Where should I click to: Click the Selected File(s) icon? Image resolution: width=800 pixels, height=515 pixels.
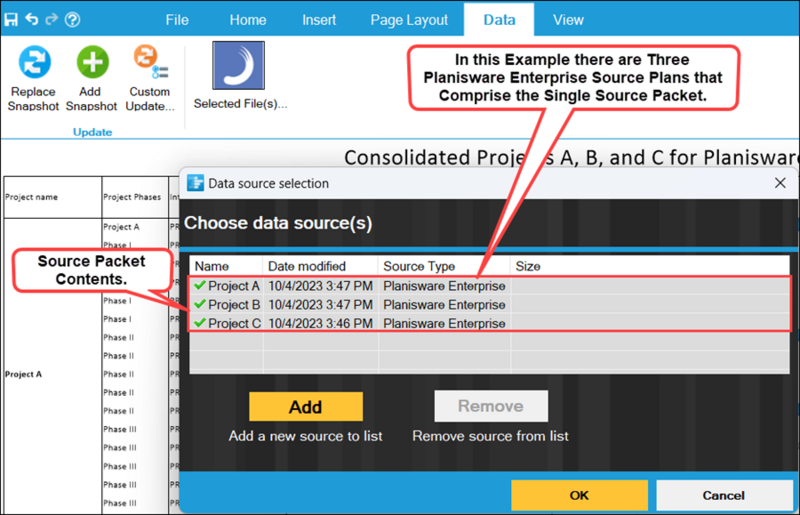238,65
